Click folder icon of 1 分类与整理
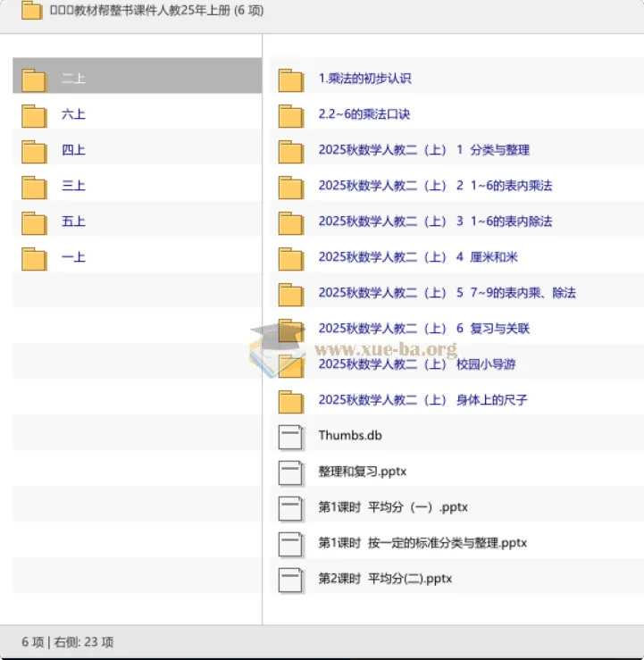The height and width of the screenshot is (660, 644). point(291,152)
